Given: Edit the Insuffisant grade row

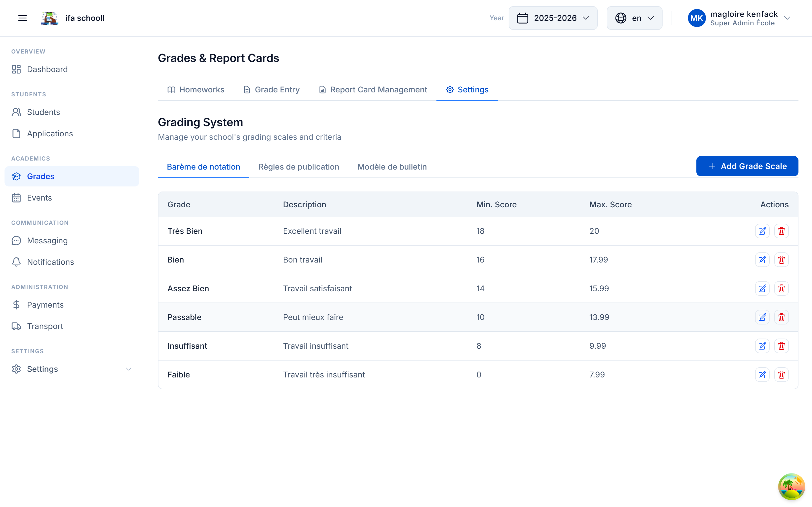Looking at the screenshot, I should point(762,346).
